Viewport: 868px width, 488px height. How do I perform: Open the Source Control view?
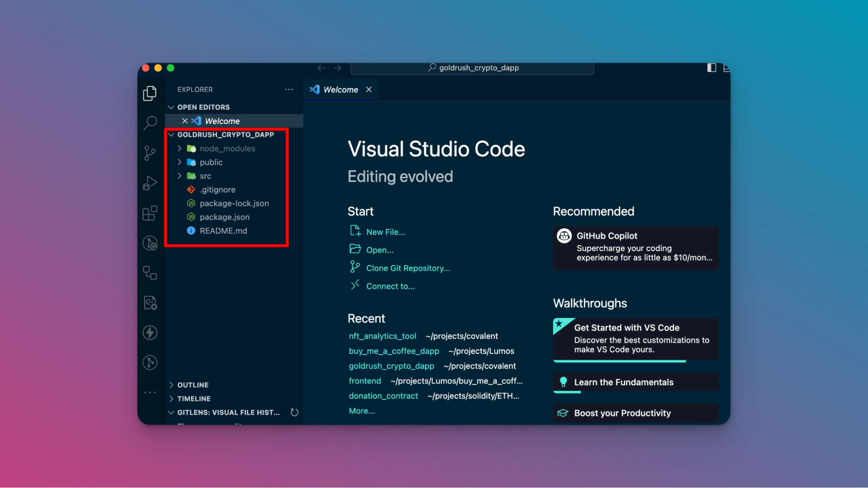tap(150, 153)
